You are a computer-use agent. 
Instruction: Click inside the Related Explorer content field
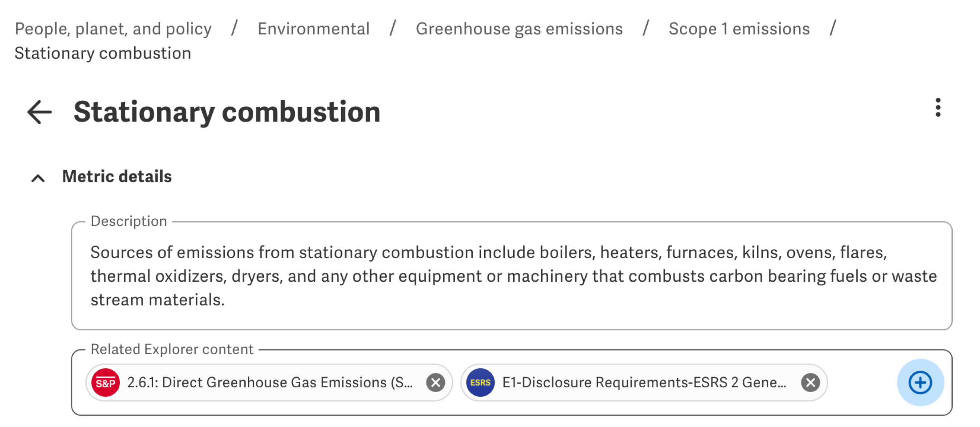862,382
